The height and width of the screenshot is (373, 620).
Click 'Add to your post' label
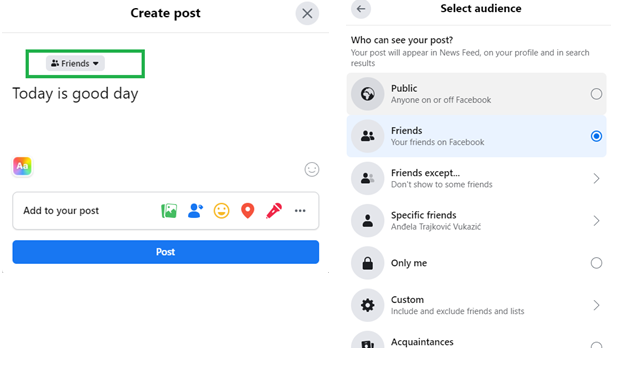click(x=61, y=211)
